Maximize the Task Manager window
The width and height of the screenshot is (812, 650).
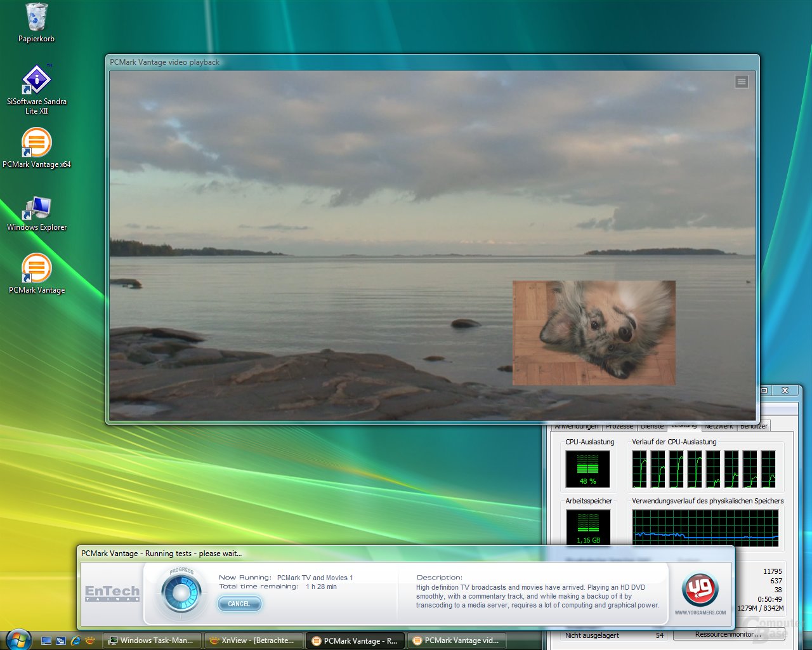pos(764,390)
